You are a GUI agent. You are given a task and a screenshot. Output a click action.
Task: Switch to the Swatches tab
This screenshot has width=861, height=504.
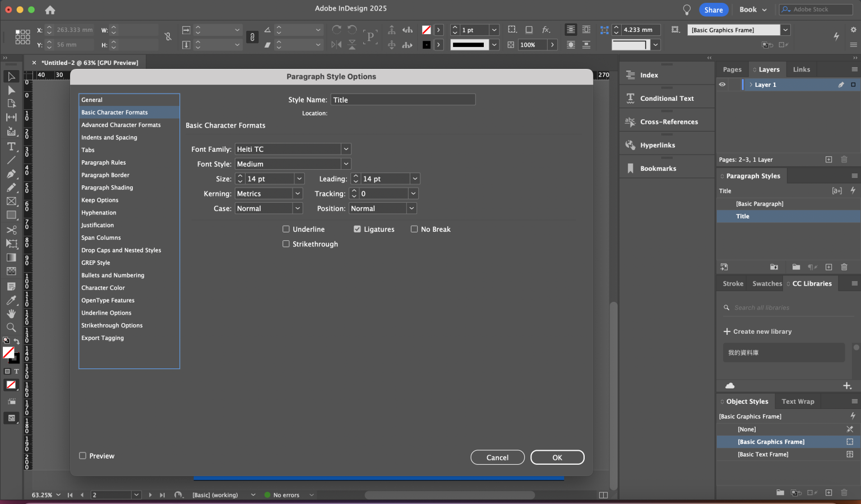(x=767, y=284)
